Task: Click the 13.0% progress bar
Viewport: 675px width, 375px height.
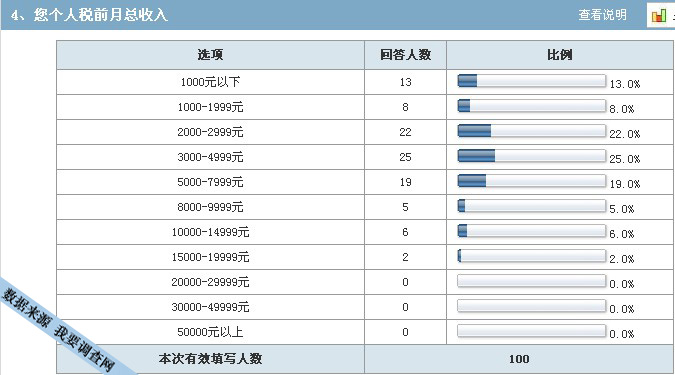Action: click(x=532, y=81)
